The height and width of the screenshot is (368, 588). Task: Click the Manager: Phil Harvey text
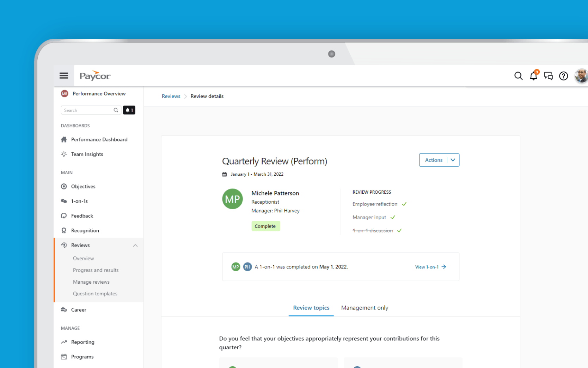tap(275, 211)
